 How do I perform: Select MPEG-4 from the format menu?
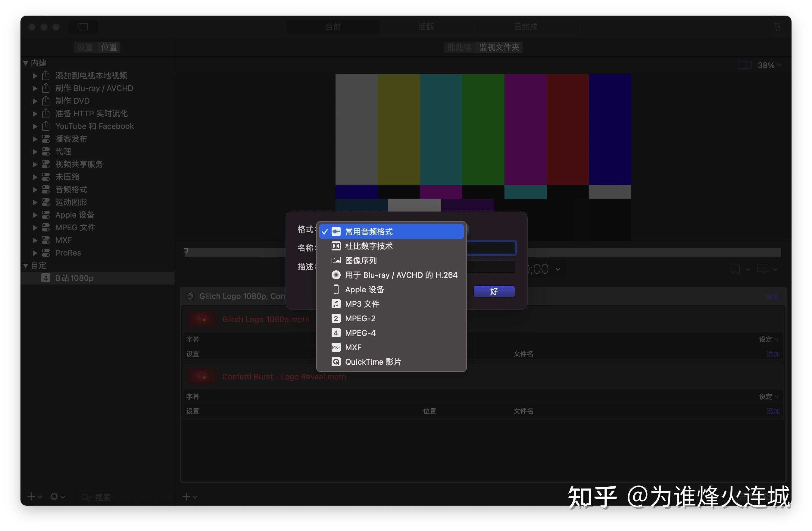(x=360, y=333)
